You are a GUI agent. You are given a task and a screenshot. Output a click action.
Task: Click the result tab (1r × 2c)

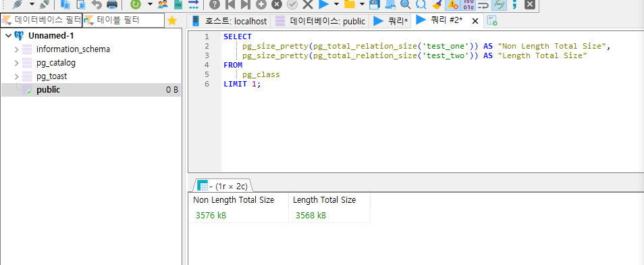click(223, 186)
